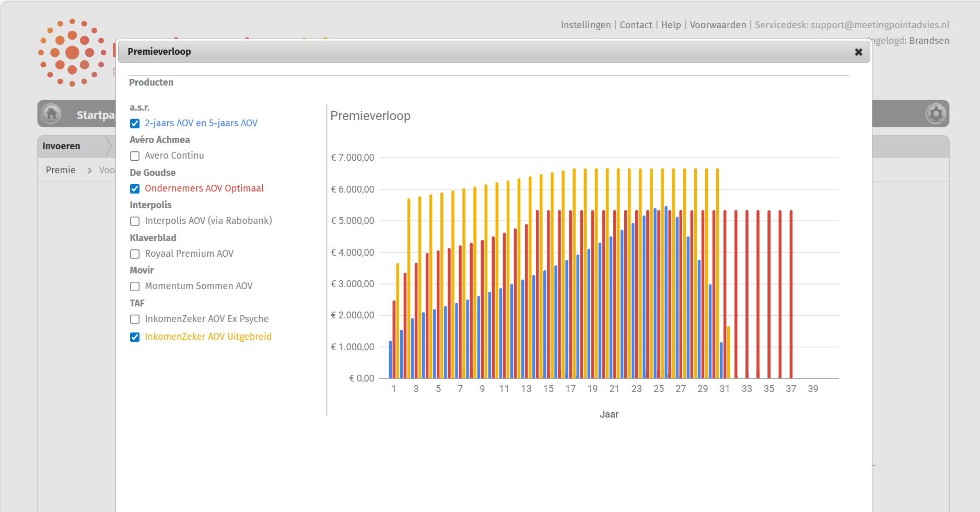980x512 pixels.
Task: Click the home icon in the navigation bar
Action: coord(51,113)
